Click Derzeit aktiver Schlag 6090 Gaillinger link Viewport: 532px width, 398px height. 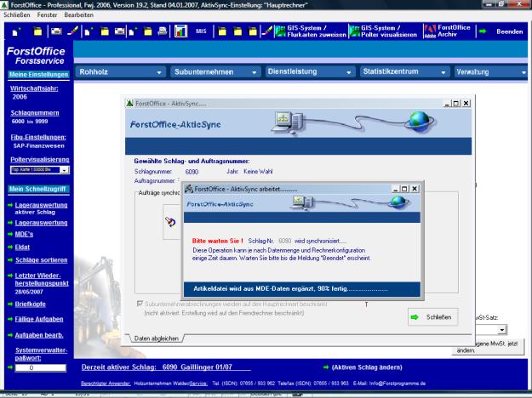click(166, 367)
